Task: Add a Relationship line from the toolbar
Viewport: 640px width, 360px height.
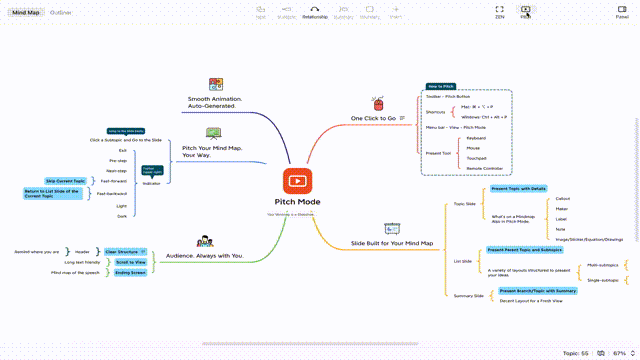Action: click(315, 12)
